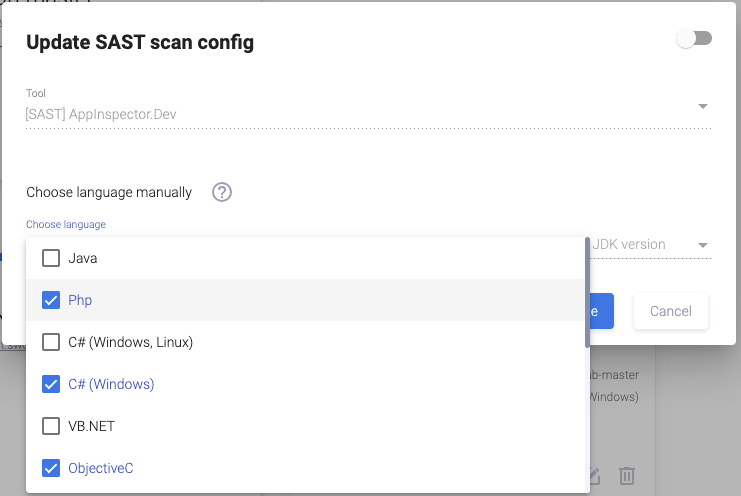Select the Java list option text
The height and width of the screenshot is (496, 741).
(x=83, y=258)
